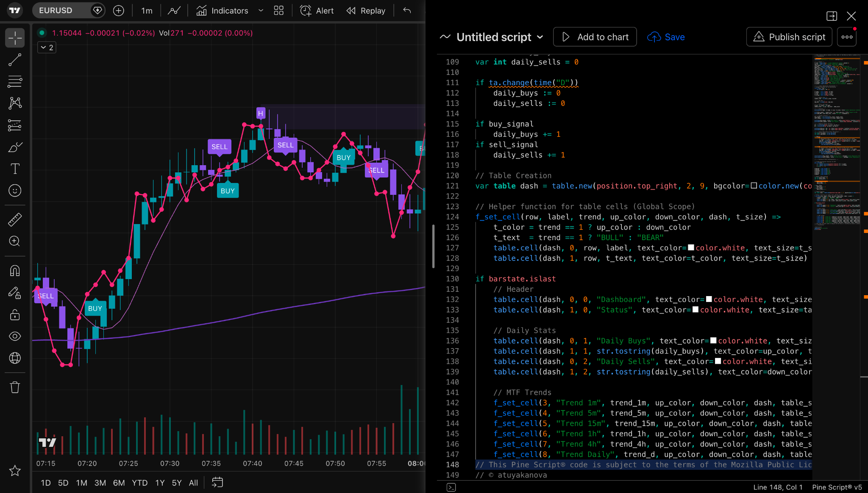Click the H high marker on chart
Screen dimensions: 868x493
coord(261,113)
